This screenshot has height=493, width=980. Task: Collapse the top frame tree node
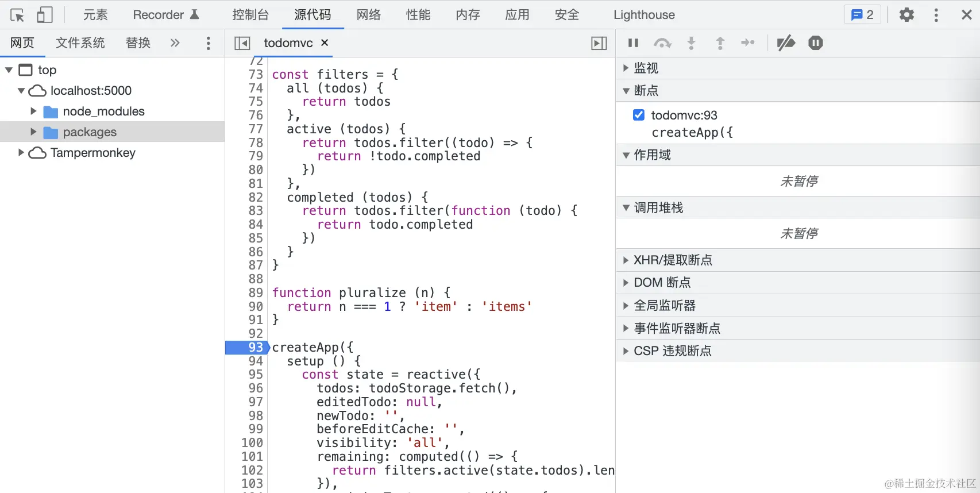tap(9, 70)
